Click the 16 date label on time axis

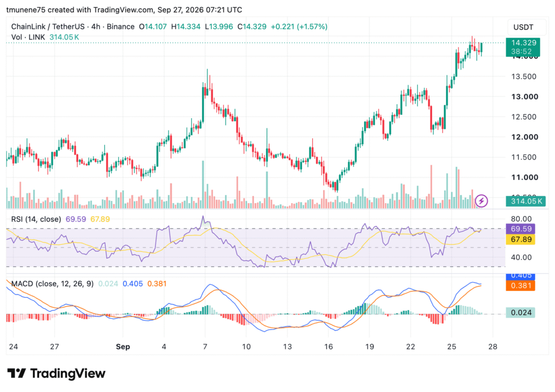pos(328,347)
